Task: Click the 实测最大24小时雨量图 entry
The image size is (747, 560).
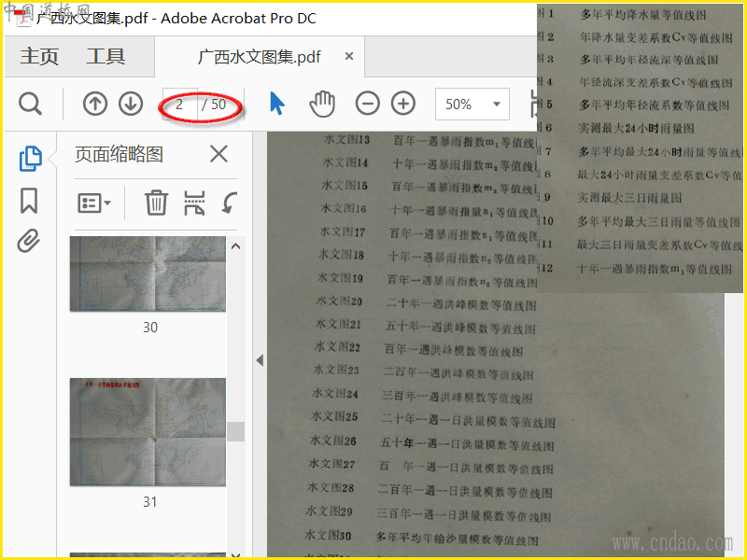Action: (636, 128)
